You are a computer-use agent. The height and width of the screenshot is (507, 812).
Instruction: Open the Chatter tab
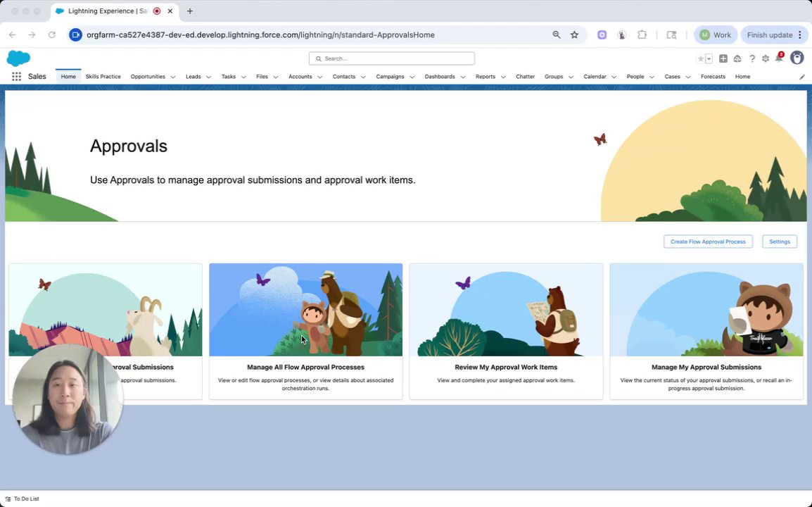(525, 77)
